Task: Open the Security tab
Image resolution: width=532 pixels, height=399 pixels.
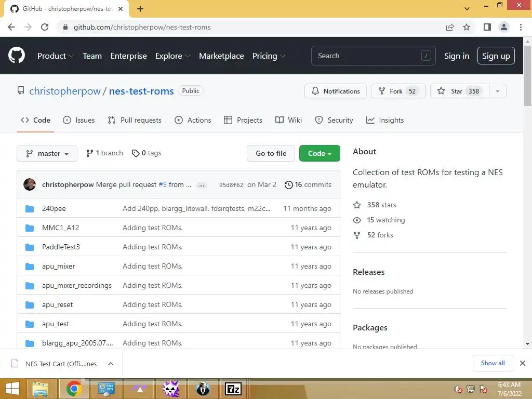Action: (334, 120)
